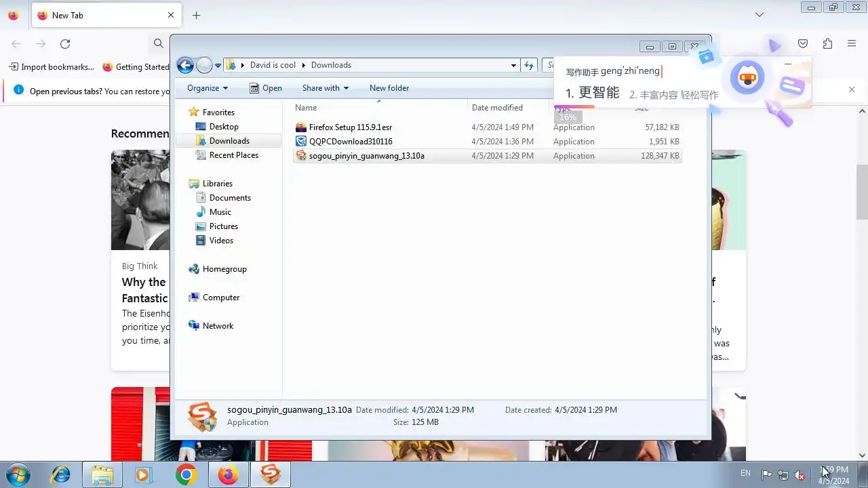Click 'David is cool' breadcrumb segment
This screenshot has height=488, width=868.
click(273, 65)
